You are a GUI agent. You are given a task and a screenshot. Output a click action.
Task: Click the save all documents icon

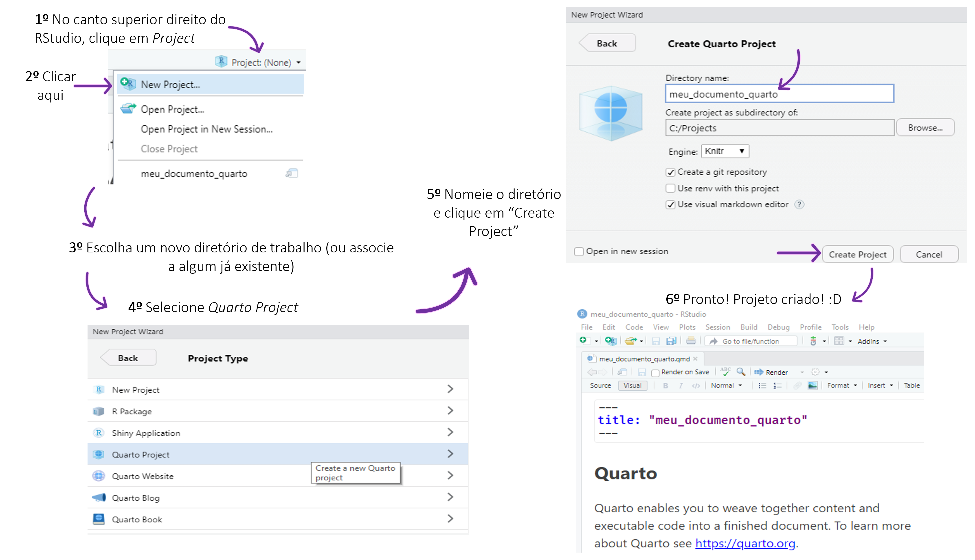point(671,341)
